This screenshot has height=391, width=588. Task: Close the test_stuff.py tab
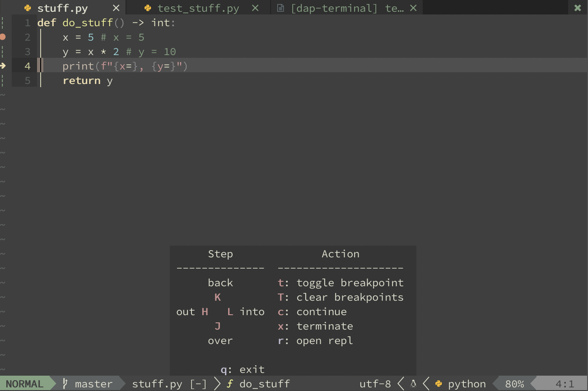pos(255,8)
